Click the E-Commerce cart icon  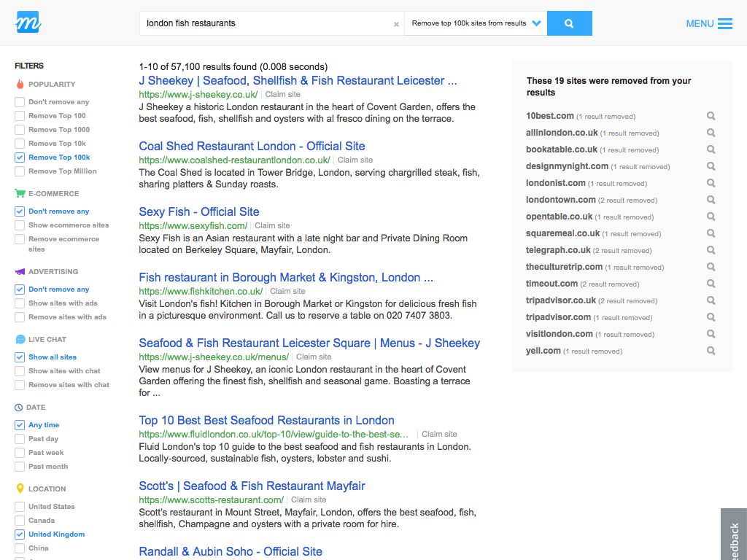(x=20, y=193)
